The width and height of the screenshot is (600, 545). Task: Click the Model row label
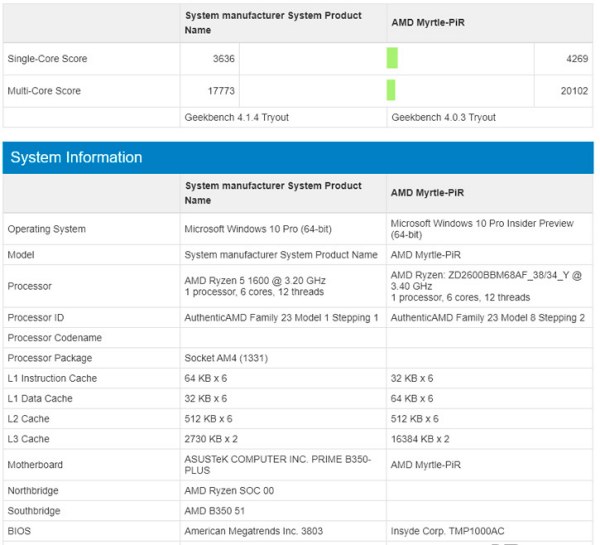[21, 255]
